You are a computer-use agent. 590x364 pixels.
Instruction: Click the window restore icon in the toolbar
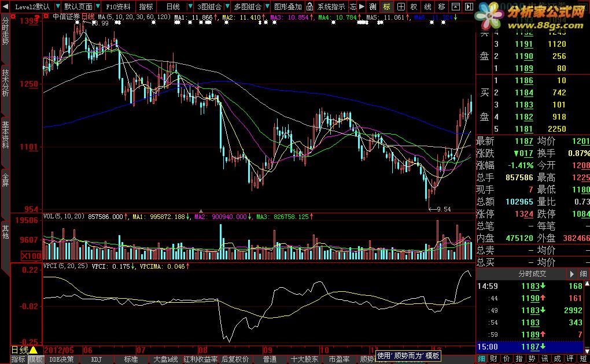pyautogui.click(x=455, y=6)
